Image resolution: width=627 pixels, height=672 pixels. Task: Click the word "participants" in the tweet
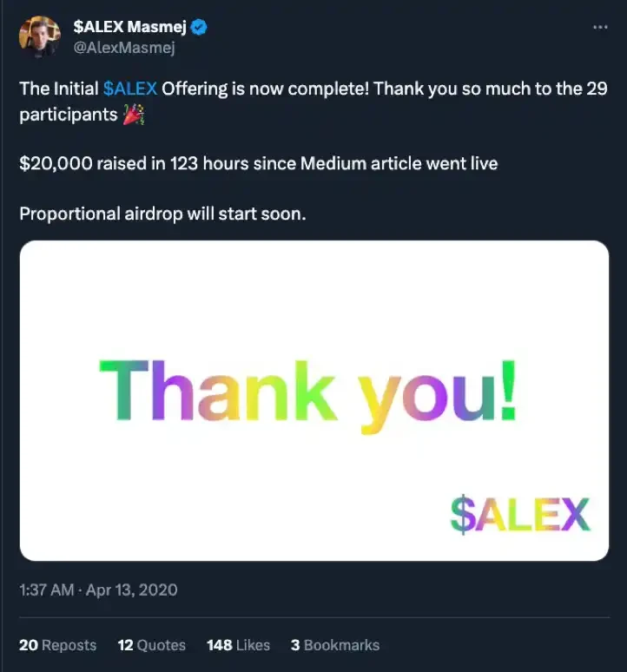68,114
